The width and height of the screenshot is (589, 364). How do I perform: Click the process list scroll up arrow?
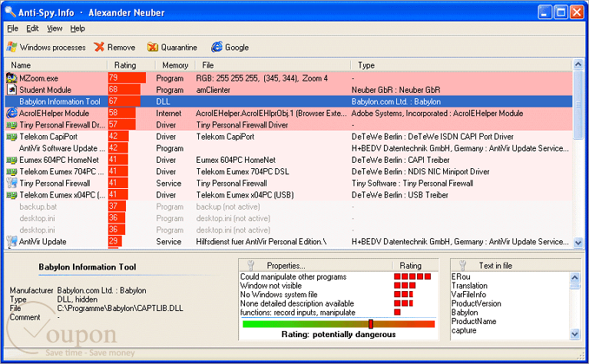coord(578,65)
